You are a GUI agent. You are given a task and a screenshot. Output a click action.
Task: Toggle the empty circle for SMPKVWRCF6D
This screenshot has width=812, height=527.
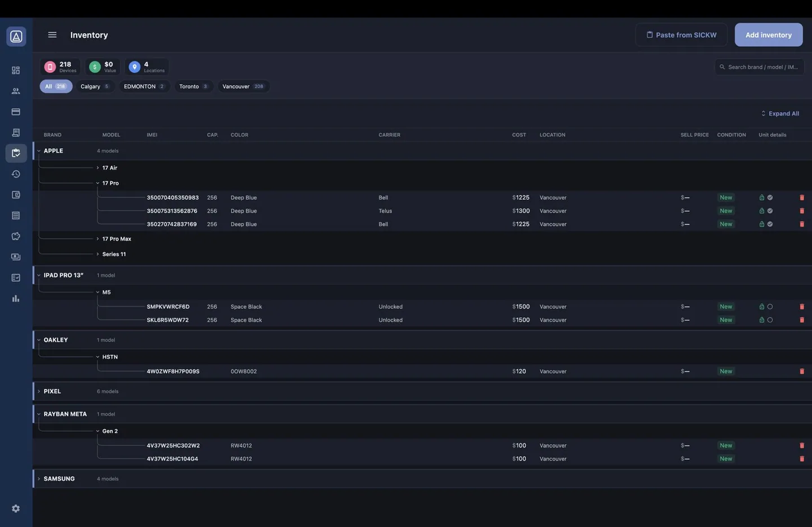pos(770,307)
